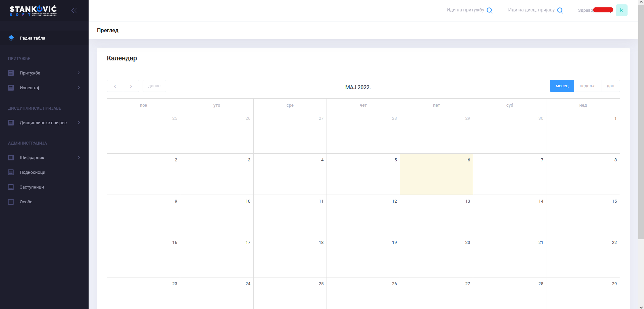The image size is (644, 309).
Task: Click the Заступници sidebar icon
Action: (x=11, y=187)
